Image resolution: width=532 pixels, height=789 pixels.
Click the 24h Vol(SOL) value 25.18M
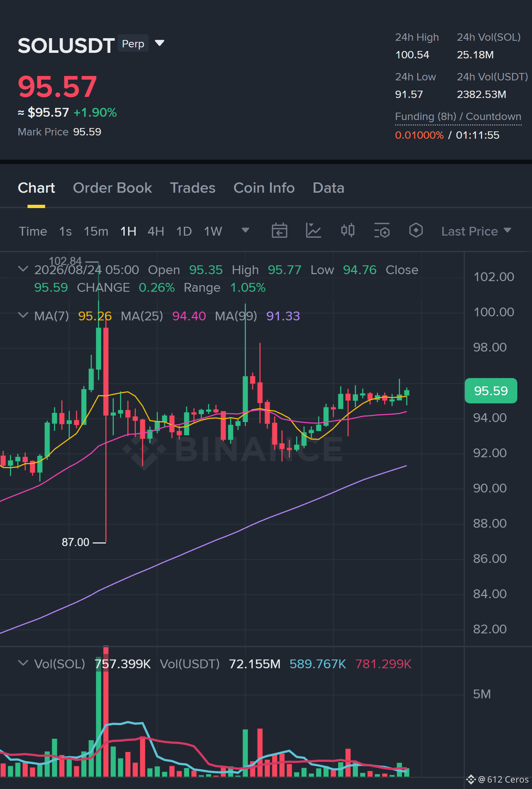[x=475, y=55]
